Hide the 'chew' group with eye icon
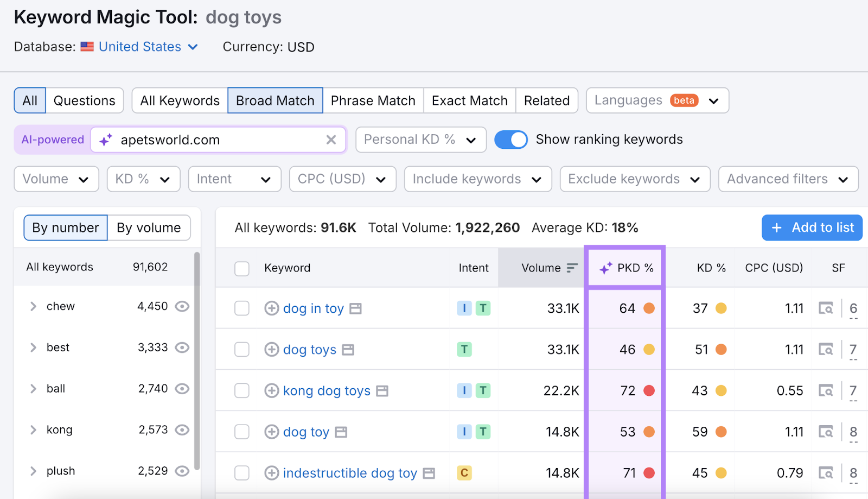This screenshot has height=499, width=868. [x=182, y=306]
